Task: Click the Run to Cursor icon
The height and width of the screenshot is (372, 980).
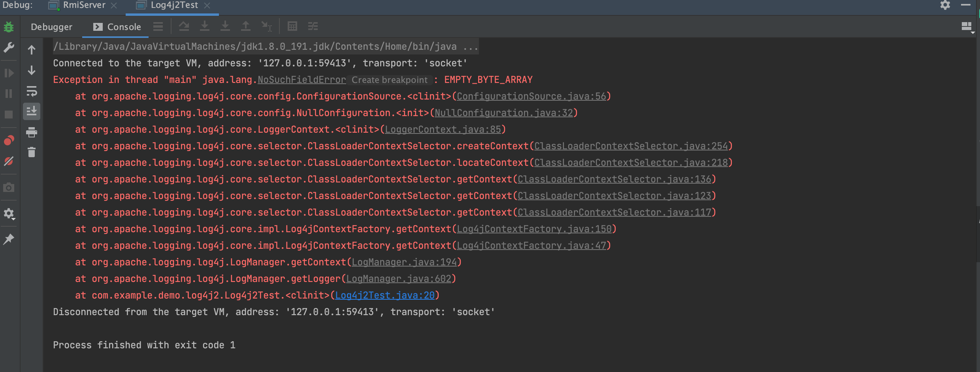Action: [267, 26]
